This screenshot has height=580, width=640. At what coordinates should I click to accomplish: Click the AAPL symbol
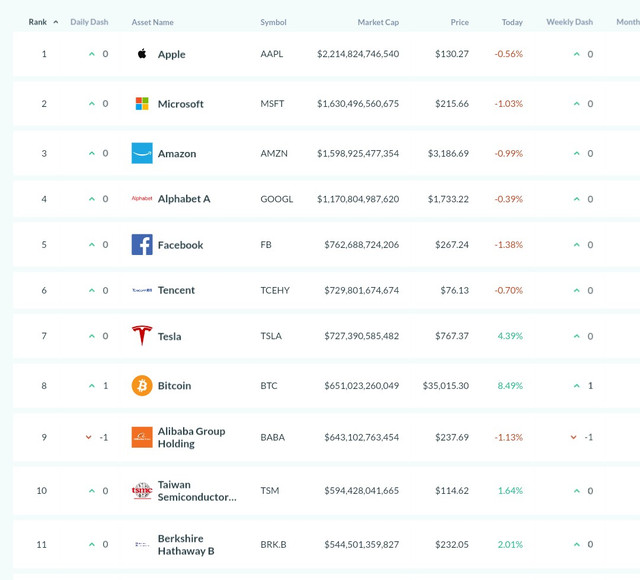pos(271,54)
